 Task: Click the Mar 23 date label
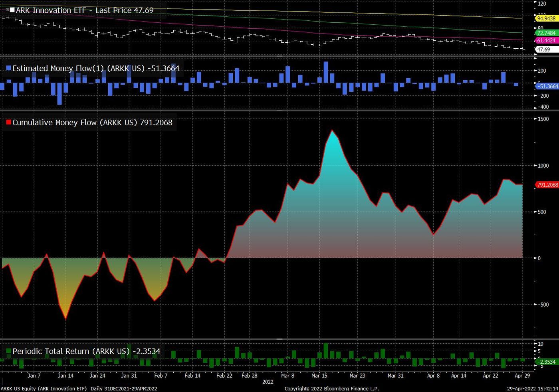click(x=357, y=376)
